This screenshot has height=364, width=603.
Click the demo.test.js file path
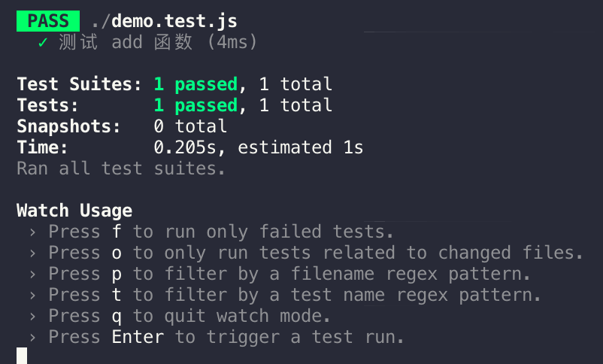[x=165, y=22]
